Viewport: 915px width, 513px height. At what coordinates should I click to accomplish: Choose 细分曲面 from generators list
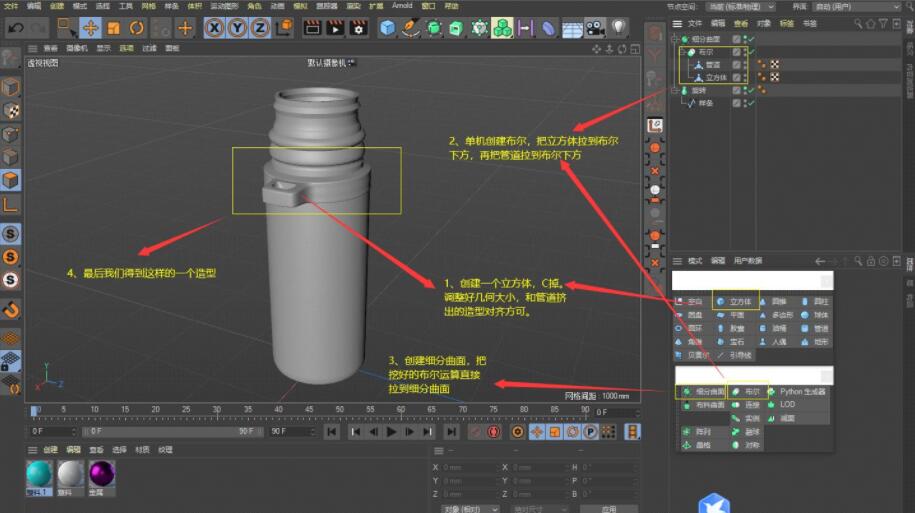point(703,392)
